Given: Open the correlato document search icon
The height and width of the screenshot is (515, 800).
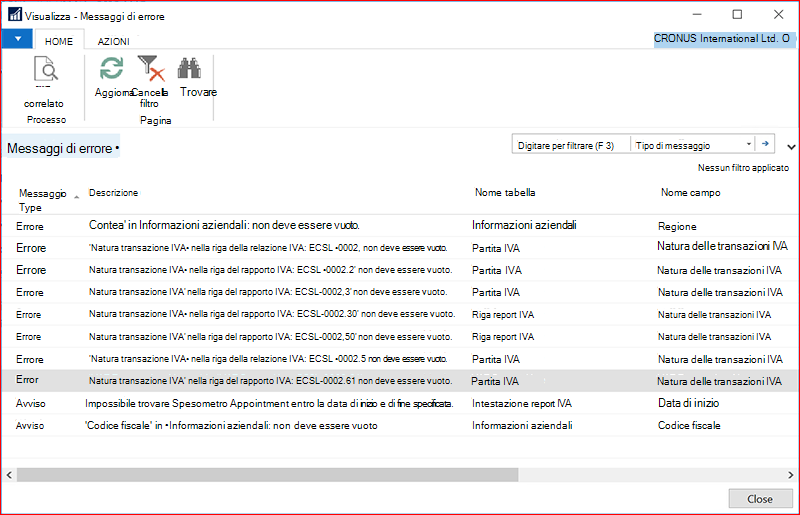Looking at the screenshot, I should [45, 69].
